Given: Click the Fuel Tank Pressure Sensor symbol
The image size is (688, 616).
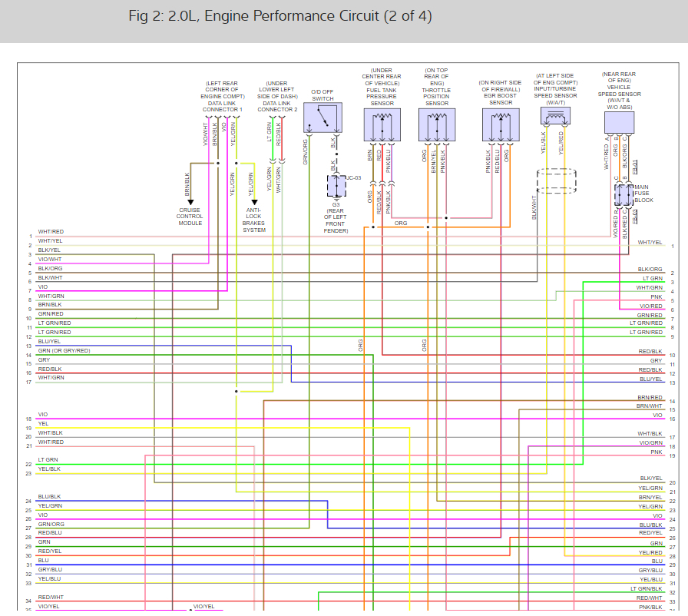Looking at the screenshot, I should (381, 124).
